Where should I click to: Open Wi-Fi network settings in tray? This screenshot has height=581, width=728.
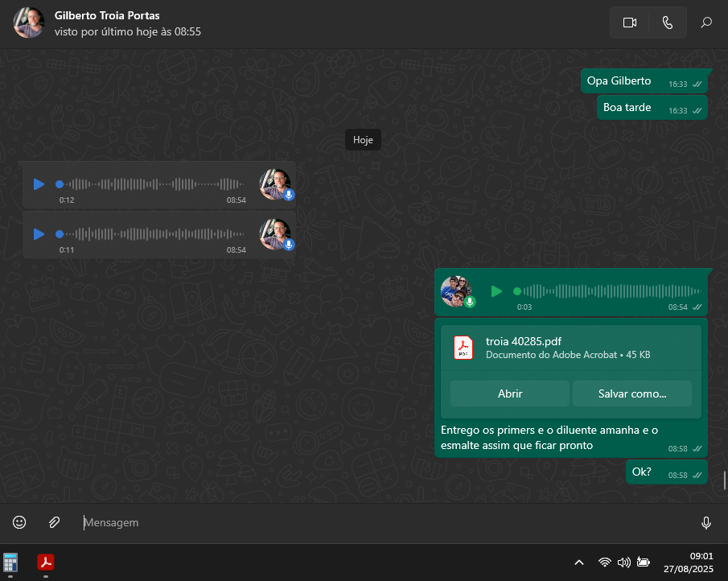tap(605, 562)
